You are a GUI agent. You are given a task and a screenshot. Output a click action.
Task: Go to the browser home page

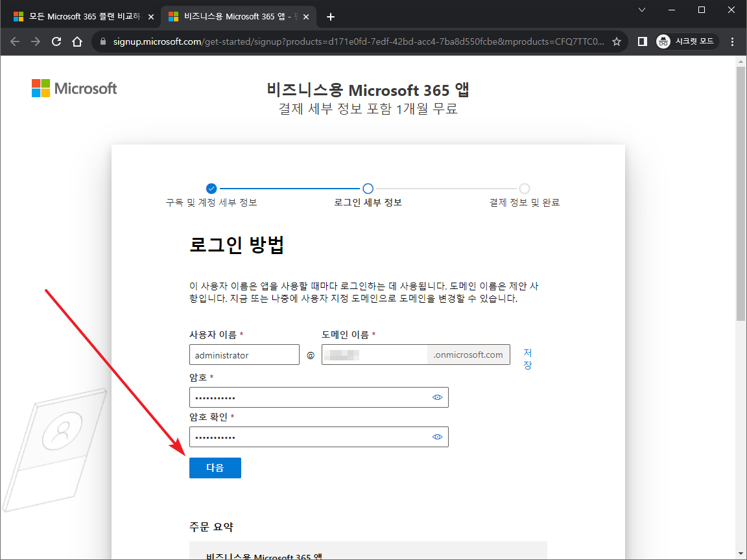[x=77, y=42]
